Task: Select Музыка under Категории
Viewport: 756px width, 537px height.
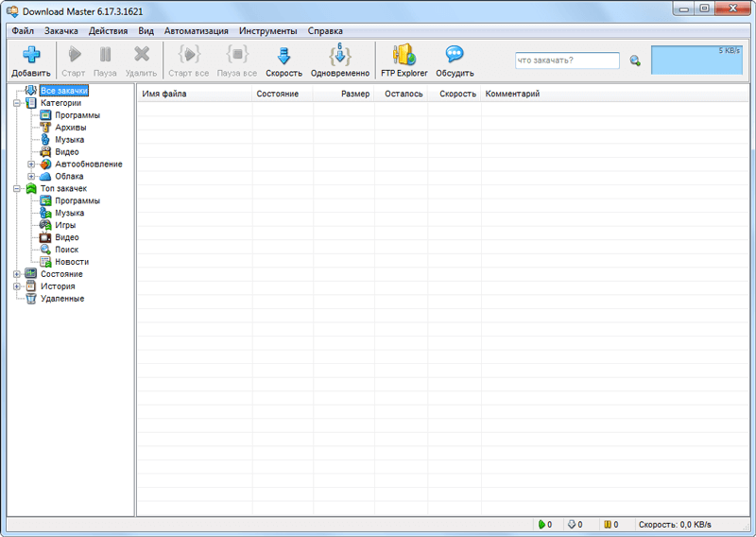Action: click(69, 139)
